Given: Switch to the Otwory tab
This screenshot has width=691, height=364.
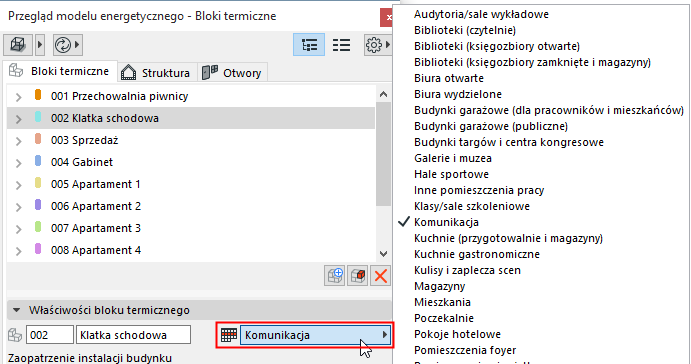Looking at the screenshot, I should coord(232,73).
